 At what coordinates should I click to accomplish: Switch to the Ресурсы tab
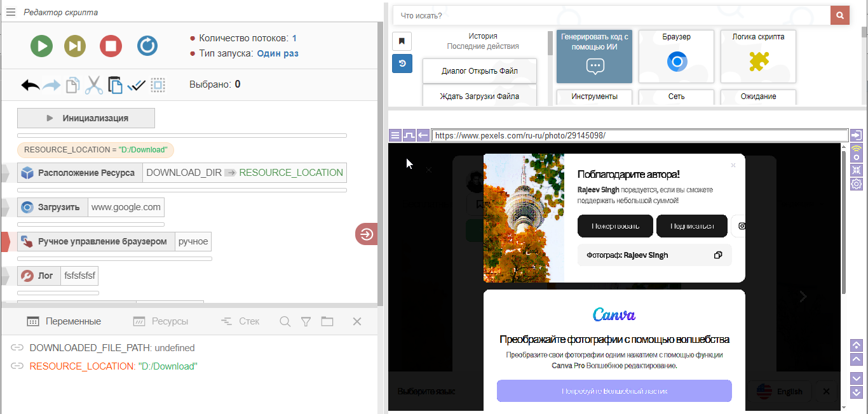coord(161,321)
